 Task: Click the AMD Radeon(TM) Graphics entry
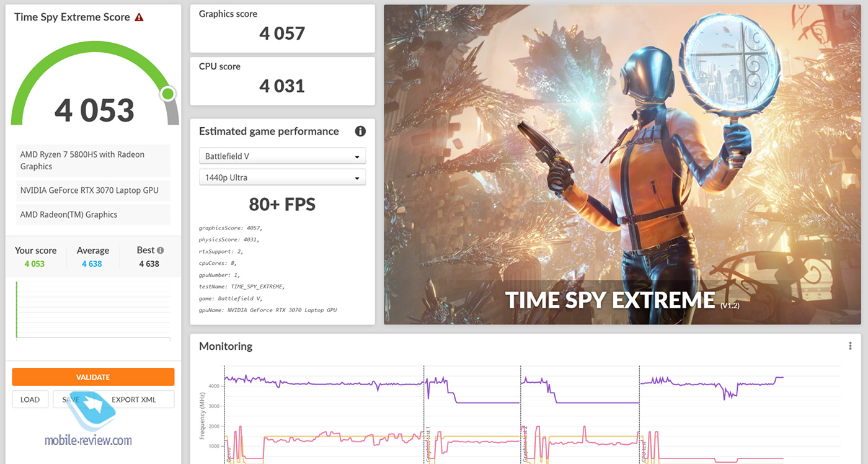93,215
